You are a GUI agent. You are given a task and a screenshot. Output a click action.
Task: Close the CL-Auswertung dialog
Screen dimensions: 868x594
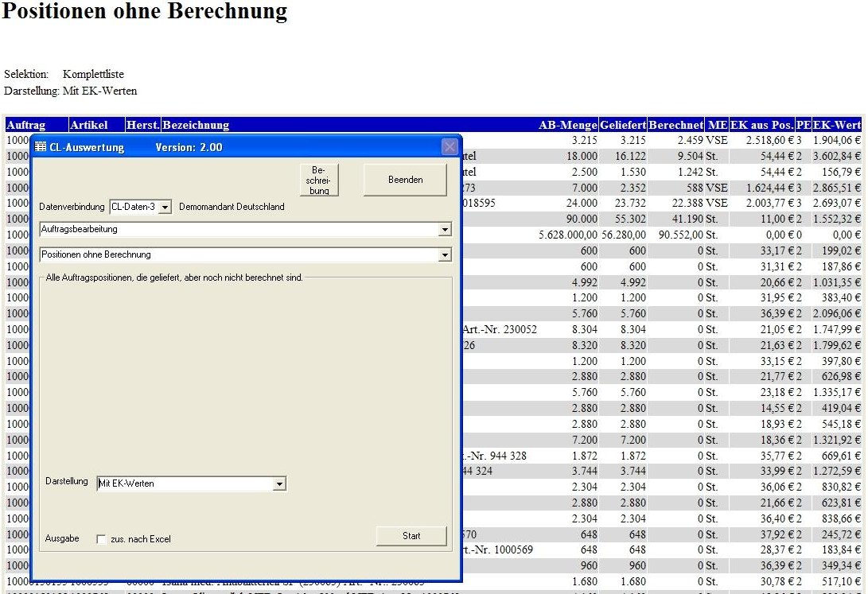coord(450,147)
